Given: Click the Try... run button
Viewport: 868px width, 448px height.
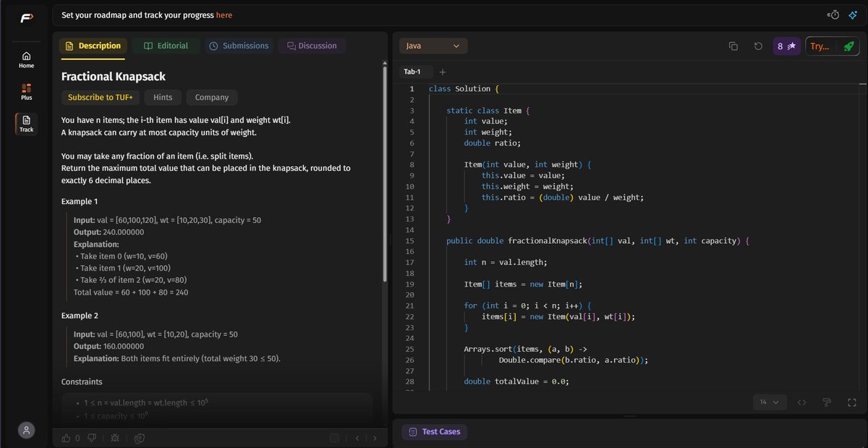Looking at the screenshot, I should [x=821, y=46].
